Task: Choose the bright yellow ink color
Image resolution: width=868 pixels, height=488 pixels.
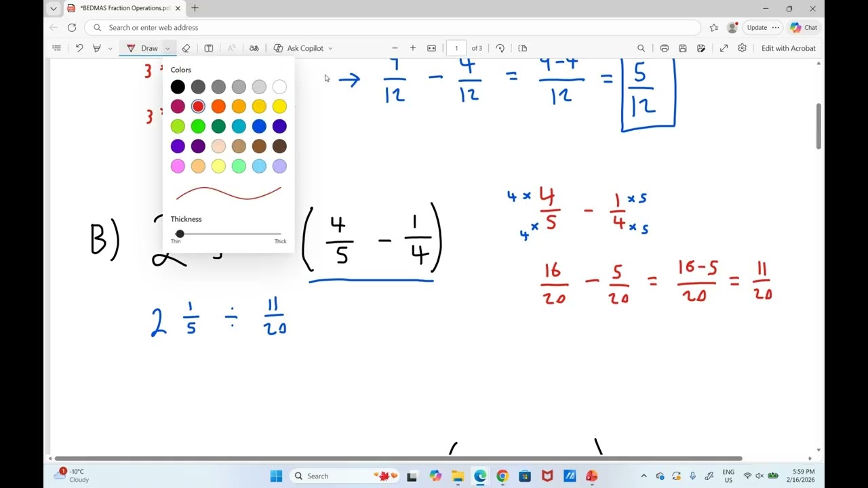Action: (x=279, y=106)
